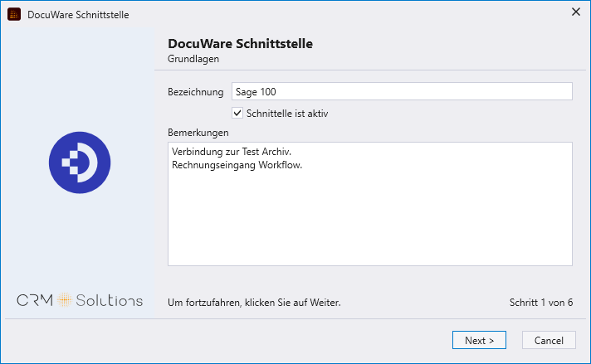The image size is (591, 364).
Task: Click inside the Bemerkungen text area
Action: coord(369,204)
